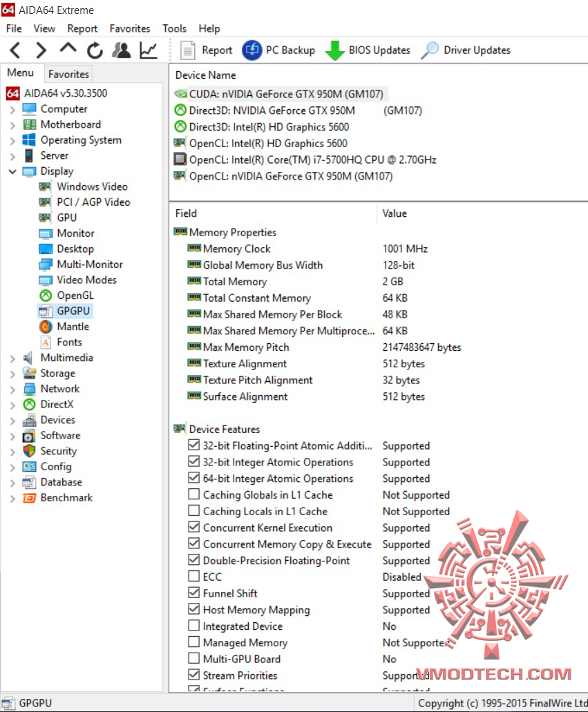Open the Report menu
The image size is (588, 712).
[82, 28]
